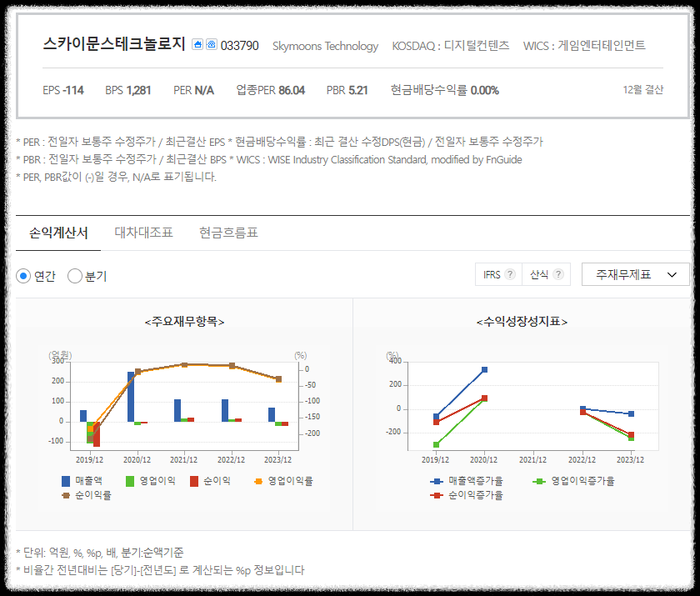Switch to the 손익계산서 tab

pos(58,233)
